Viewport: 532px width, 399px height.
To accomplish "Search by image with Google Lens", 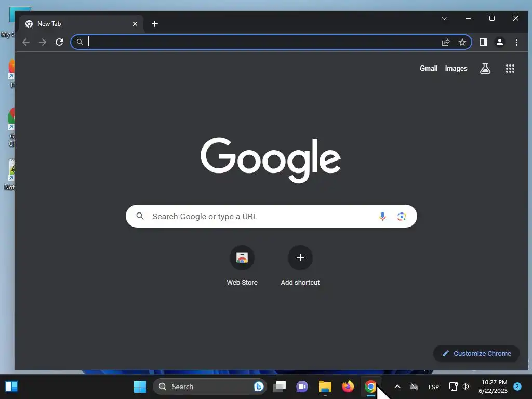I will point(402,216).
